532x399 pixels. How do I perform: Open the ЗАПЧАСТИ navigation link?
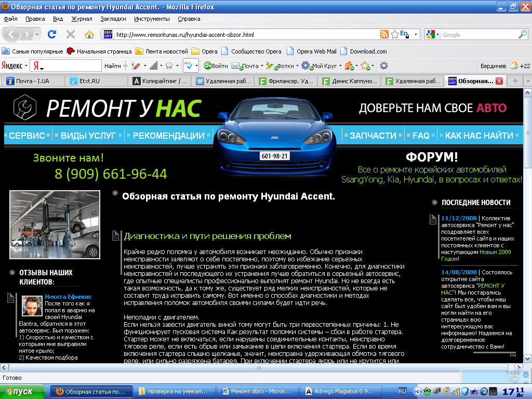click(372, 135)
